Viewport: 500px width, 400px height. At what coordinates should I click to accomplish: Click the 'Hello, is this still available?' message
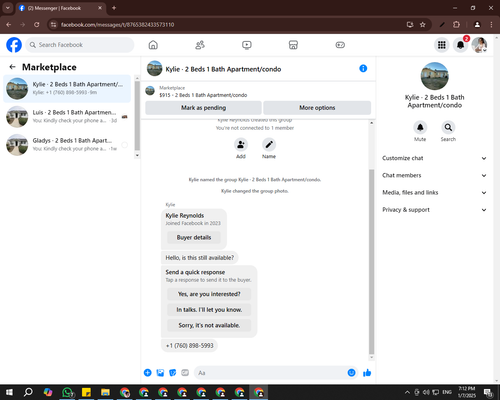pyautogui.click(x=200, y=258)
